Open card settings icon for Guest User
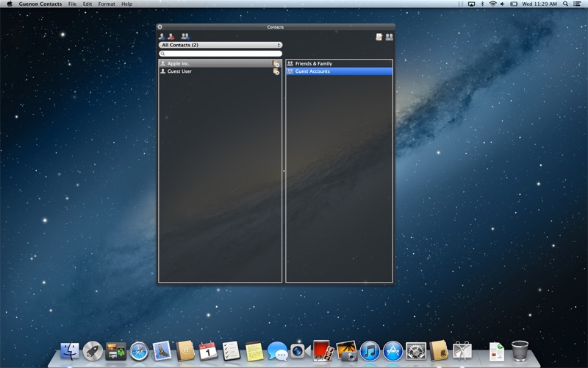 click(x=276, y=71)
